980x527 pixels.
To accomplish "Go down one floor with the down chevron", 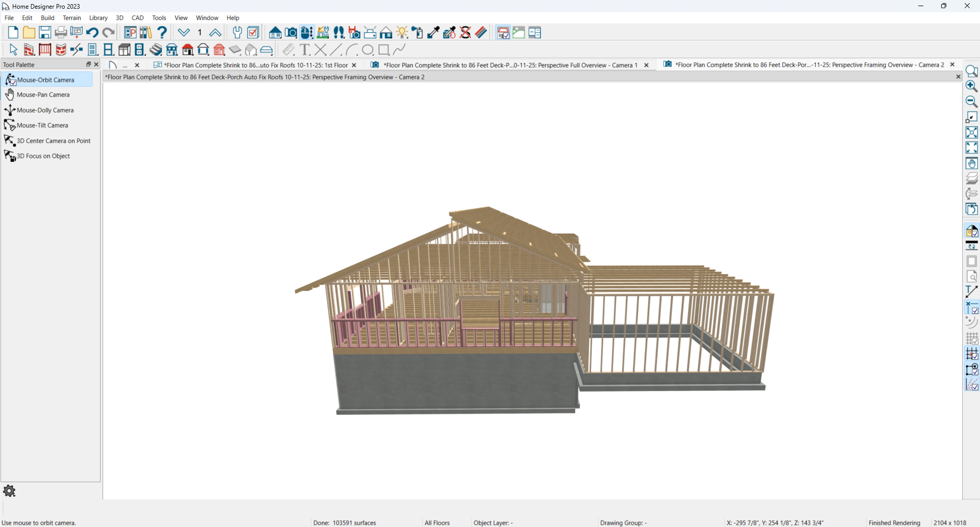I will click(x=184, y=33).
